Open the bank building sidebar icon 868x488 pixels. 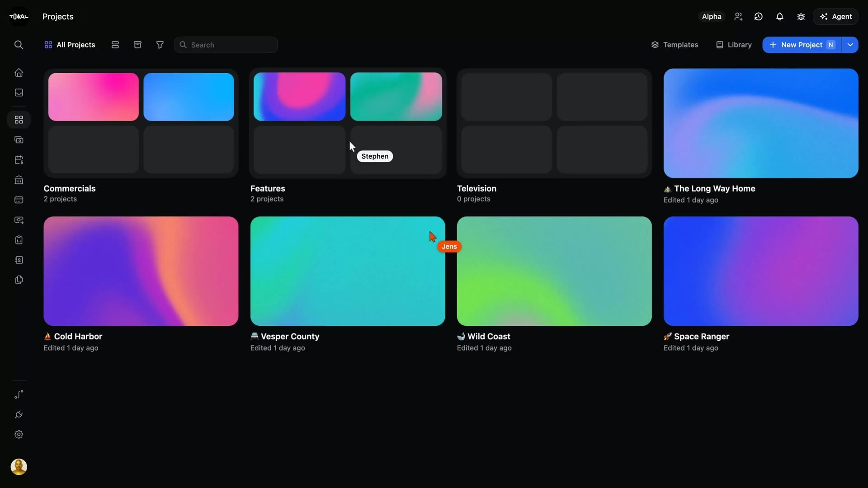(x=19, y=180)
